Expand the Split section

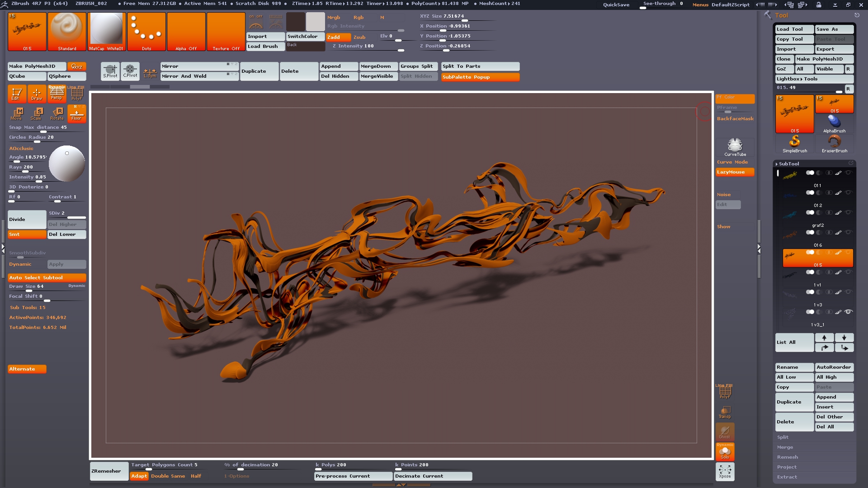[783, 437]
